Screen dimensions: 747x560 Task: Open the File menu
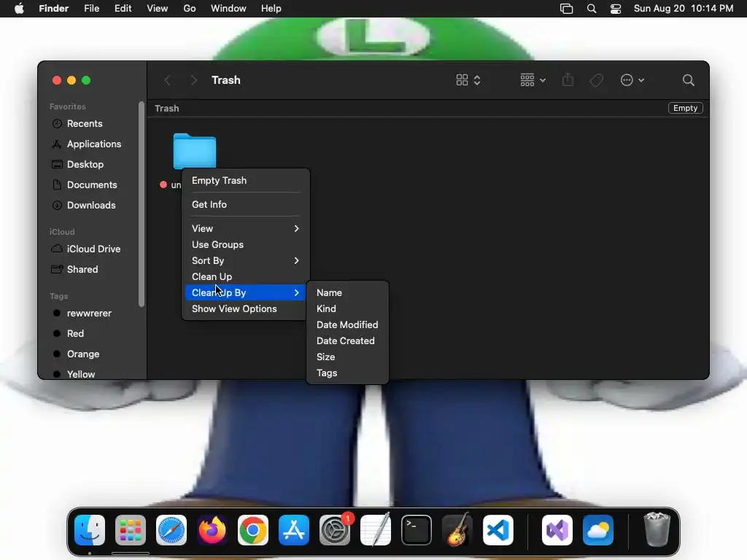91,9
